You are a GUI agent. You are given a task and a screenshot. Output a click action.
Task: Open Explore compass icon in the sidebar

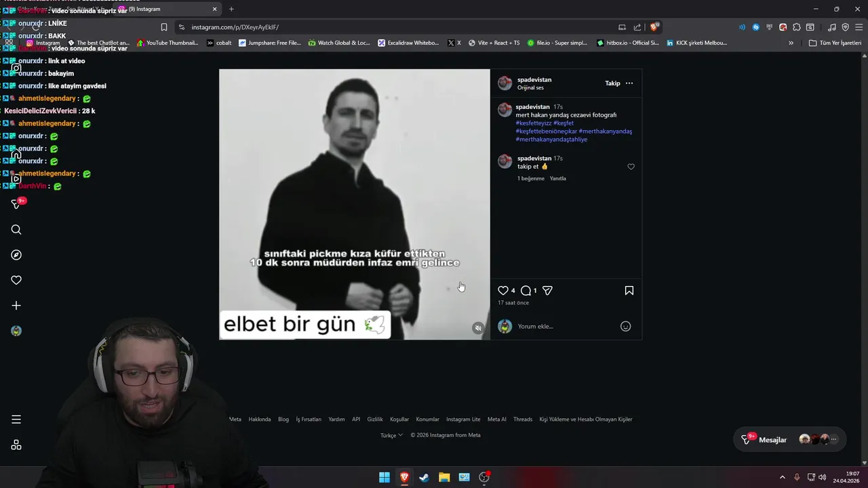16,255
